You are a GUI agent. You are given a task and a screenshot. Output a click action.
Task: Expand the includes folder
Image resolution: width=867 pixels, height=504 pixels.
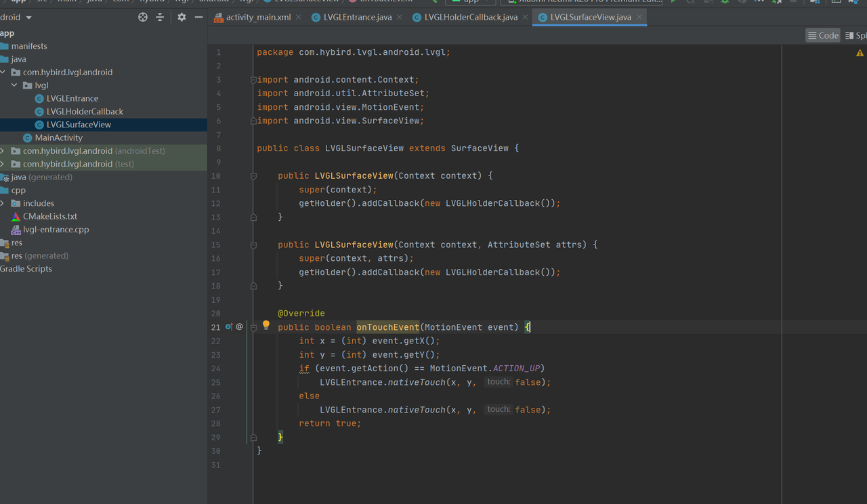[x=3, y=203]
